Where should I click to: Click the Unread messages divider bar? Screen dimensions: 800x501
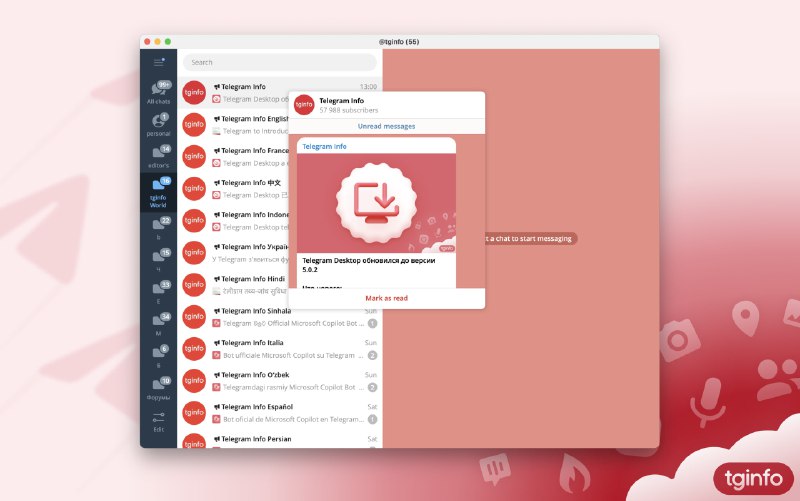pos(387,126)
